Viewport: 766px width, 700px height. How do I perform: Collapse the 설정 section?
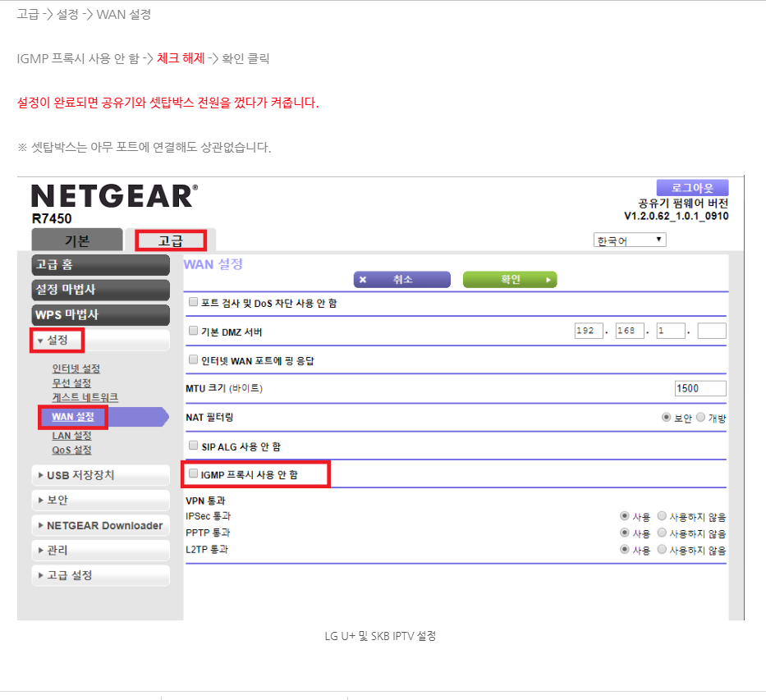click(x=101, y=340)
